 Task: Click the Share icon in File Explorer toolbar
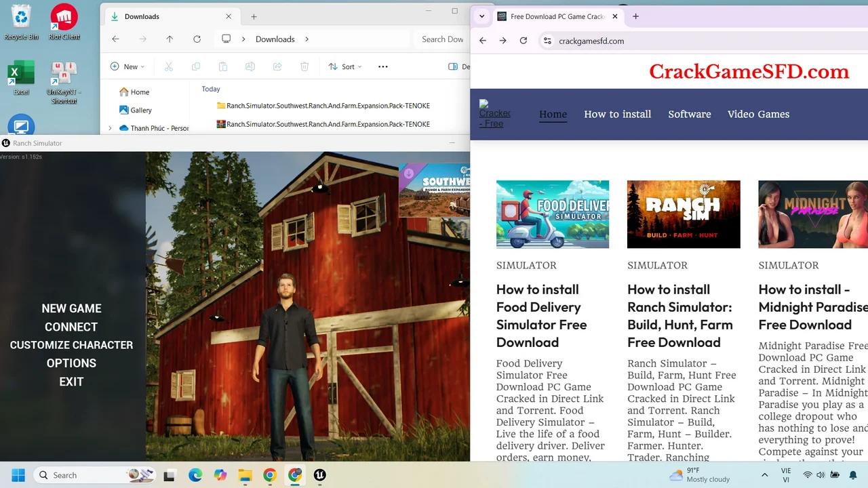click(x=277, y=66)
